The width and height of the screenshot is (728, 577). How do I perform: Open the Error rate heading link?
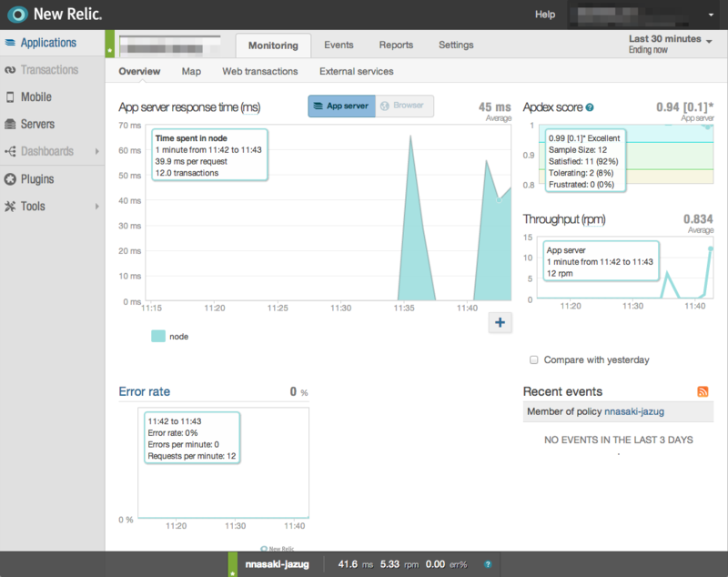[145, 391]
